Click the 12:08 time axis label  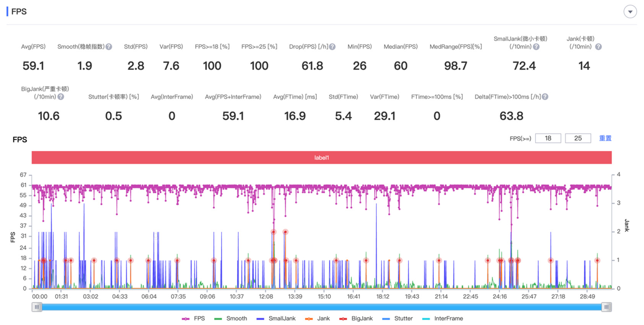(266, 297)
